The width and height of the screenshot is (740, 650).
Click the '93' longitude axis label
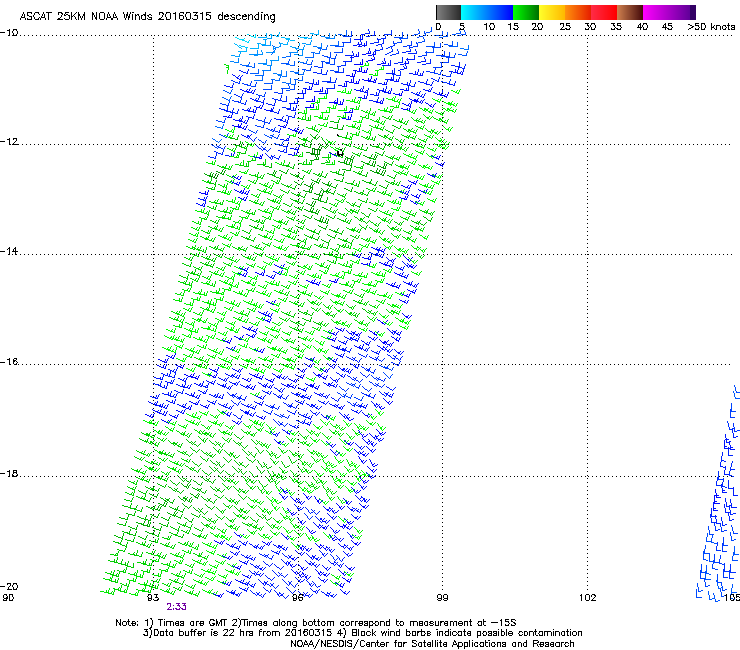point(153,598)
